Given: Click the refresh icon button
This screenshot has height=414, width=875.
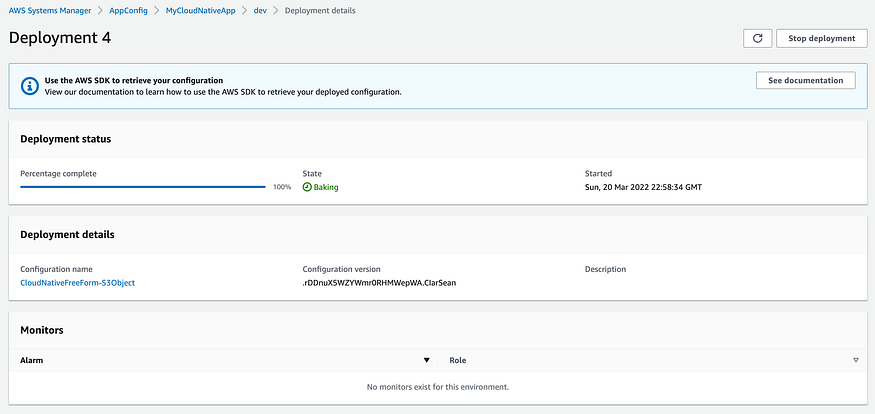Looking at the screenshot, I should coord(757,38).
